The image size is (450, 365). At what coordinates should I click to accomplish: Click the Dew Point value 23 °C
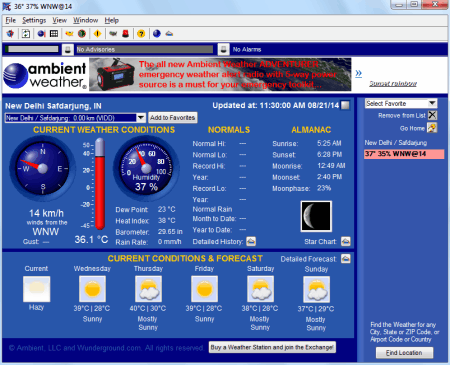167,209
